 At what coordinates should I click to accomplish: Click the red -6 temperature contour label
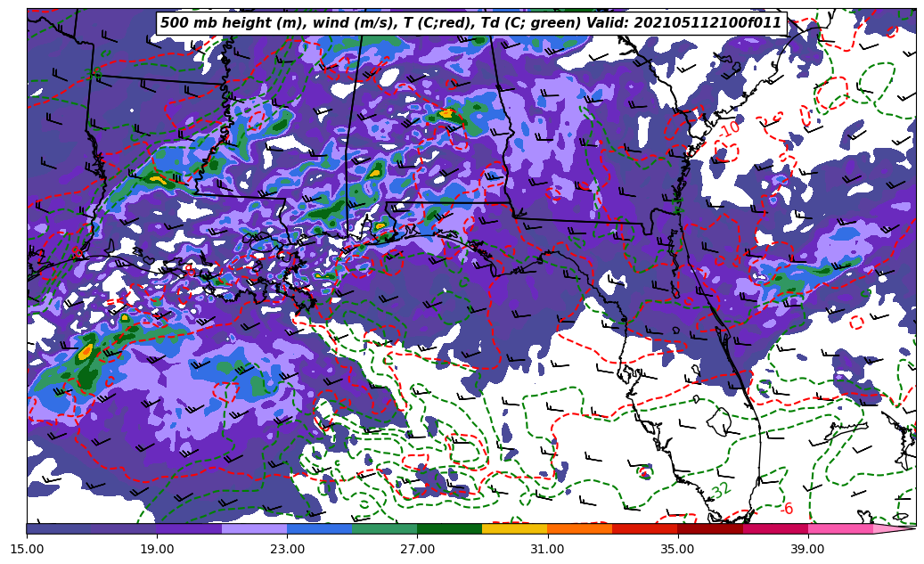pyautogui.click(x=786, y=508)
